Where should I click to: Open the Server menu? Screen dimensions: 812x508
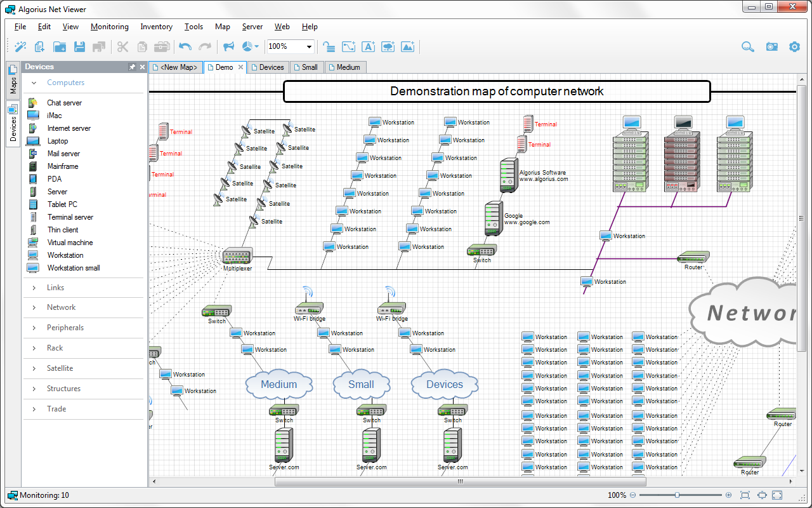pos(252,27)
